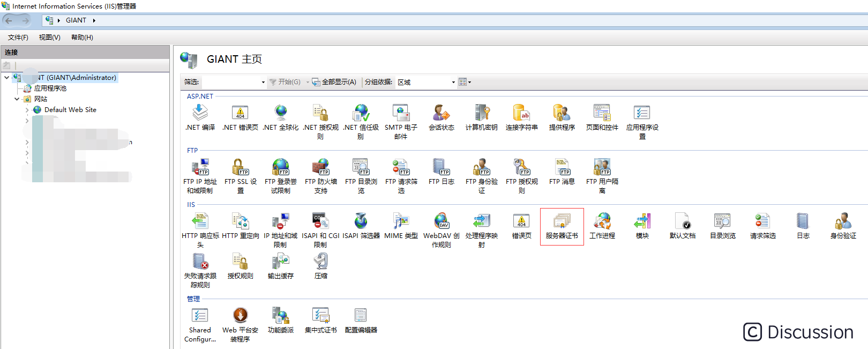The image size is (868, 349).
Task: Open FTP 请求筛选
Action: coord(401,176)
